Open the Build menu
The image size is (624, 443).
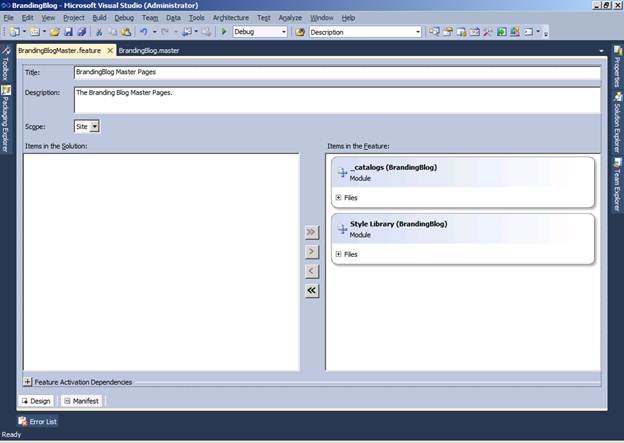99,18
